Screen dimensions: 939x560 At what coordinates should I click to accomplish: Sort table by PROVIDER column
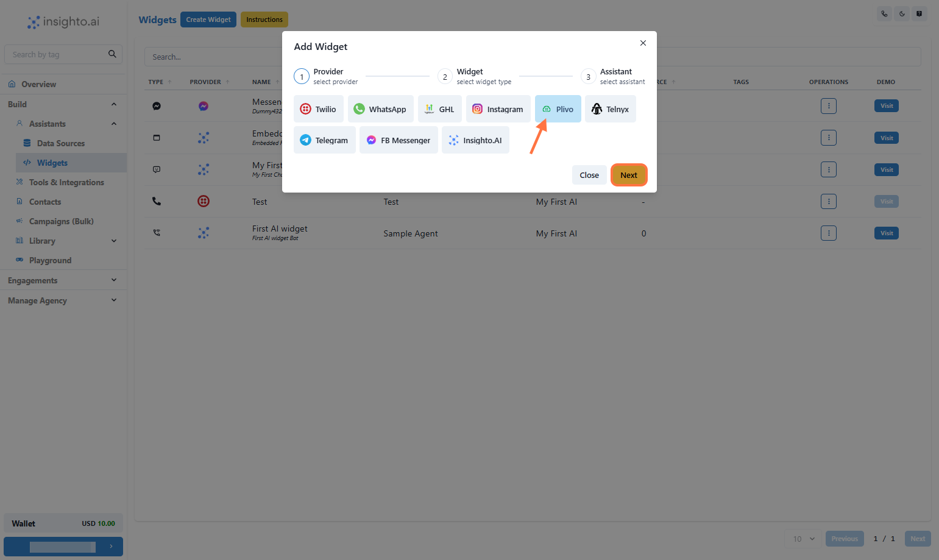209,82
